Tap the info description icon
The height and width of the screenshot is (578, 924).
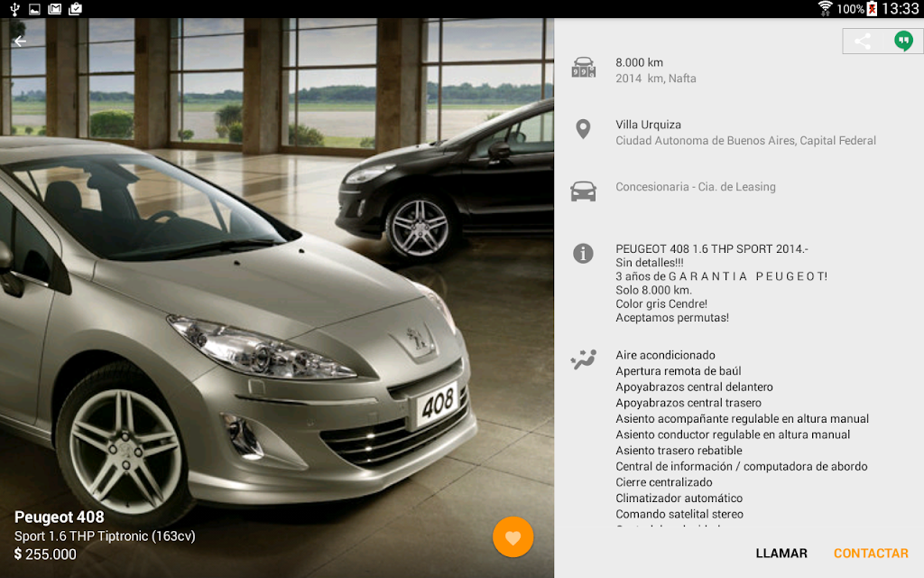584,253
